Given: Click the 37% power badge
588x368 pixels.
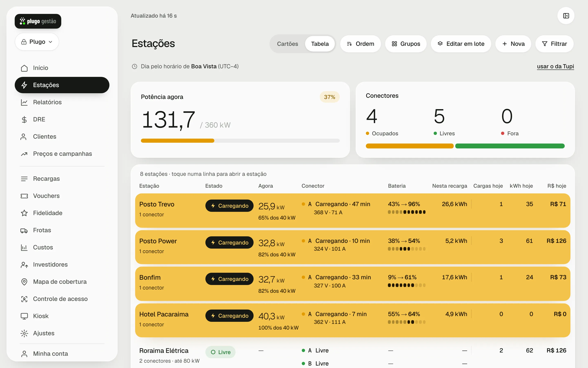Looking at the screenshot, I should pos(330,97).
